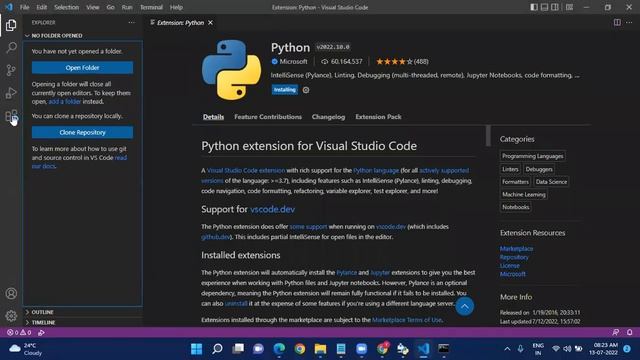This screenshot has width=640, height=360.
Task: Open the Help menu
Action: [176, 7]
